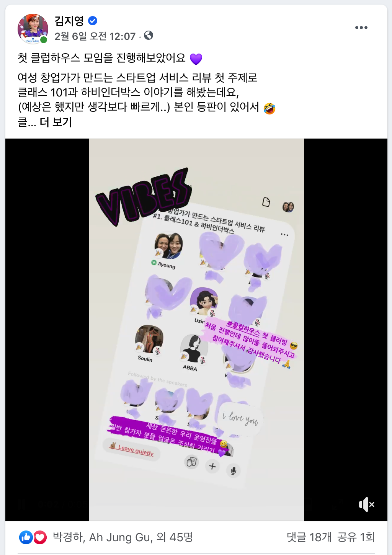Open the post timestamp 2월 6일 오전 12:07
Screen dimensions: 392x555
click(x=95, y=36)
